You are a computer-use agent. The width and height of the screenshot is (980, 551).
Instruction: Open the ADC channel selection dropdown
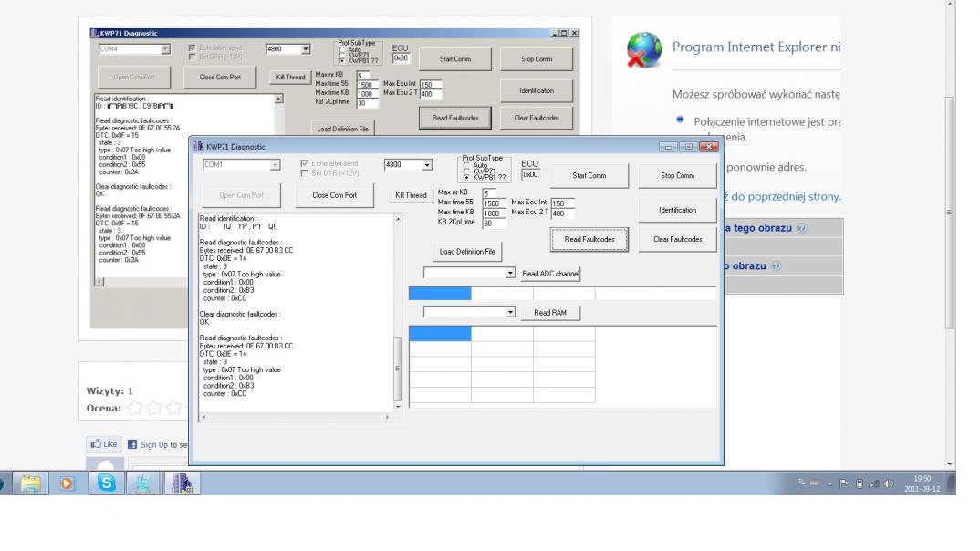coord(510,273)
